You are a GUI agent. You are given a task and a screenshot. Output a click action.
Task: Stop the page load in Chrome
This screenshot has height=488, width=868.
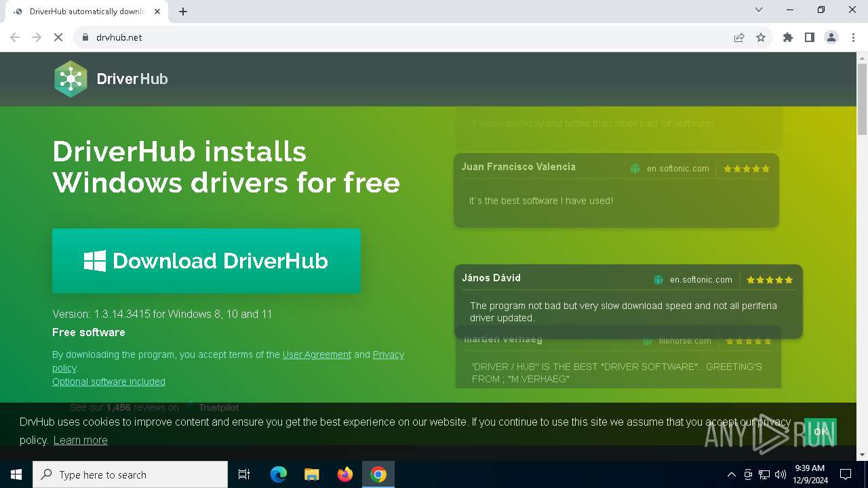[58, 37]
